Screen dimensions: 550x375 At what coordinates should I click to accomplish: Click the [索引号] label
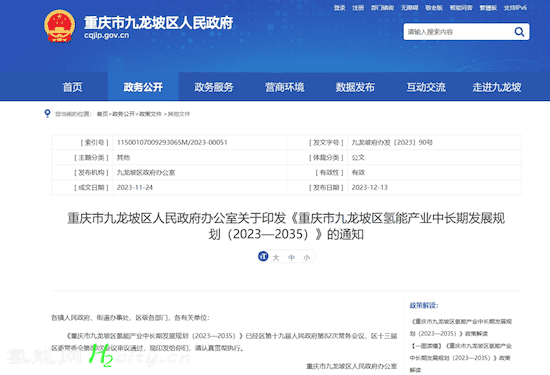pos(95,142)
